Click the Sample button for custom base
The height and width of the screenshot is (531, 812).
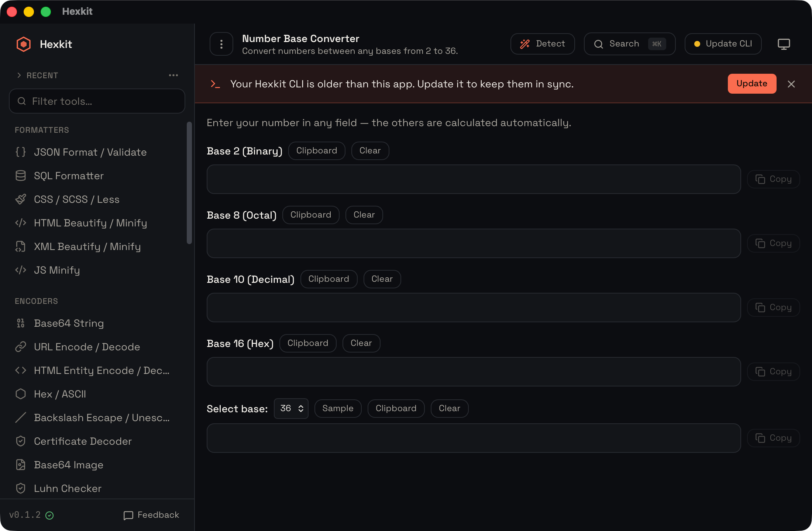click(x=338, y=409)
